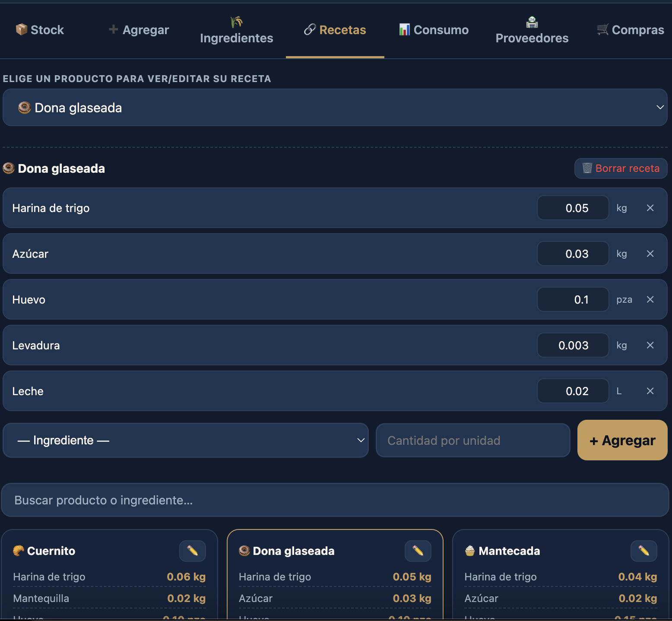Open the Ingredientes tab
The image size is (672, 621).
[x=237, y=30]
